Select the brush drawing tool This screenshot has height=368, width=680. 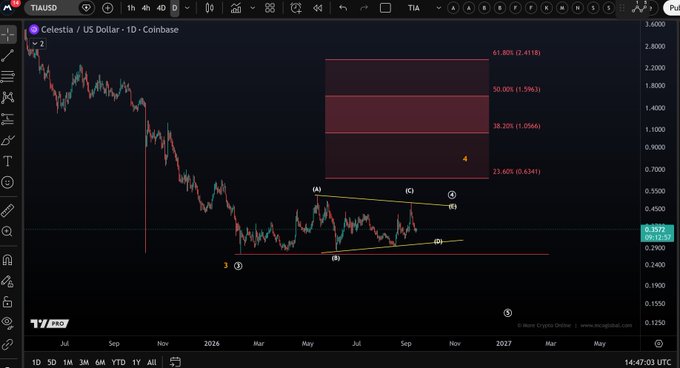click(8, 140)
